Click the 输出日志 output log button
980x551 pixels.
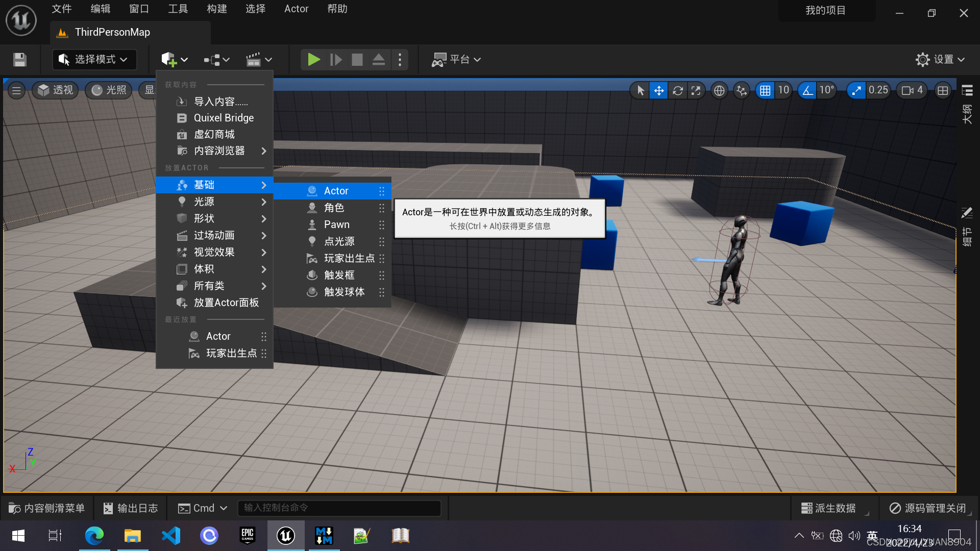[x=131, y=508]
